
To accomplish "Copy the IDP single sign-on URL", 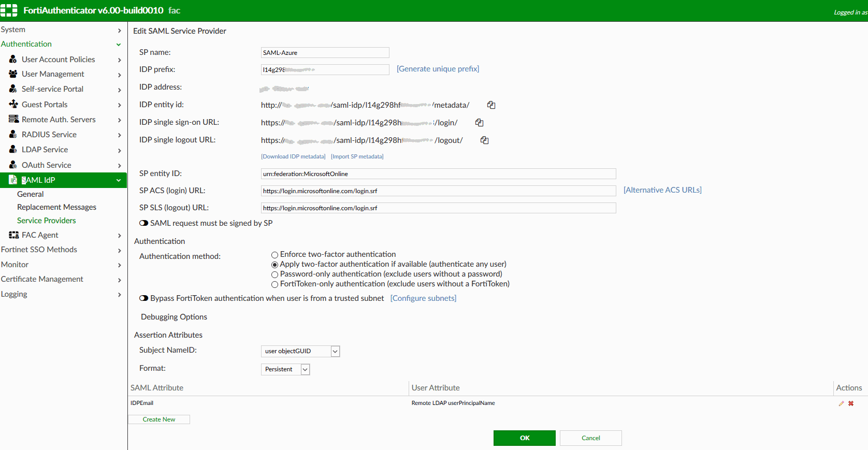I will (x=480, y=123).
